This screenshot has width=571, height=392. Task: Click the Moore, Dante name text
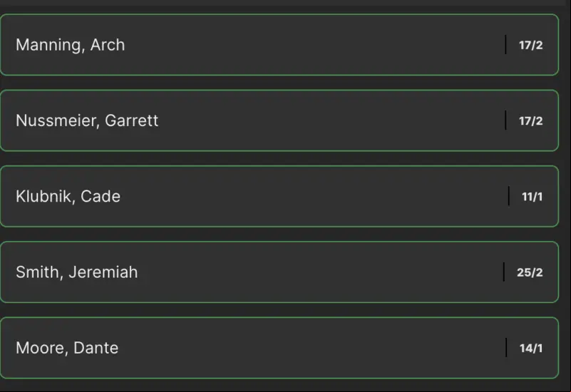tap(67, 348)
